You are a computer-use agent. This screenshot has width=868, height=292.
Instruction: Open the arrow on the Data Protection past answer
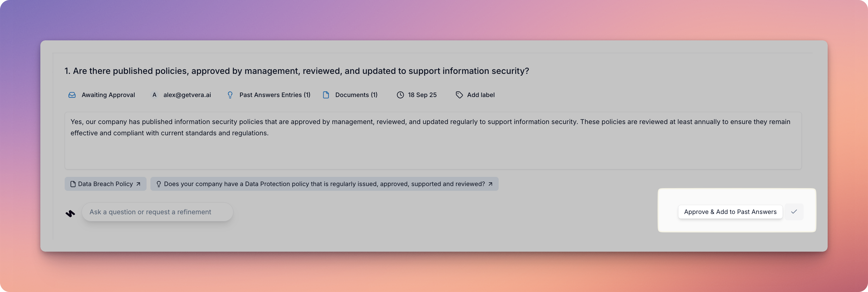(x=490, y=184)
